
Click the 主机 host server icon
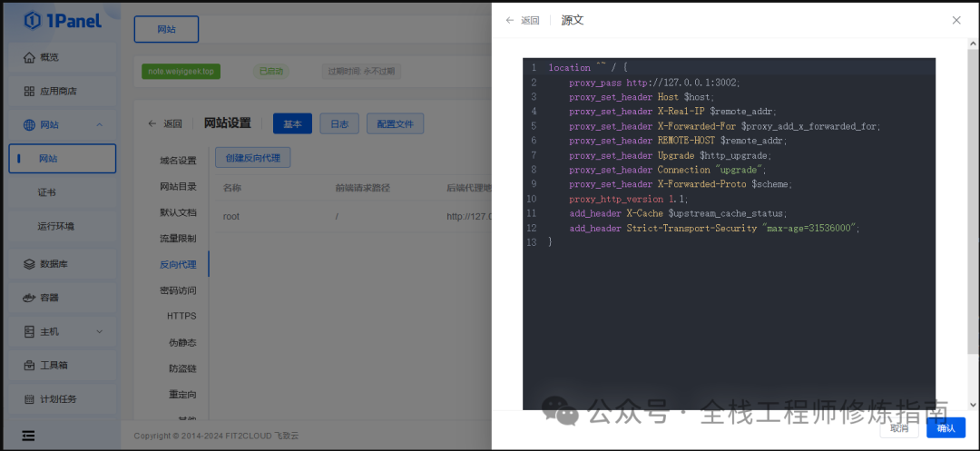(29, 332)
